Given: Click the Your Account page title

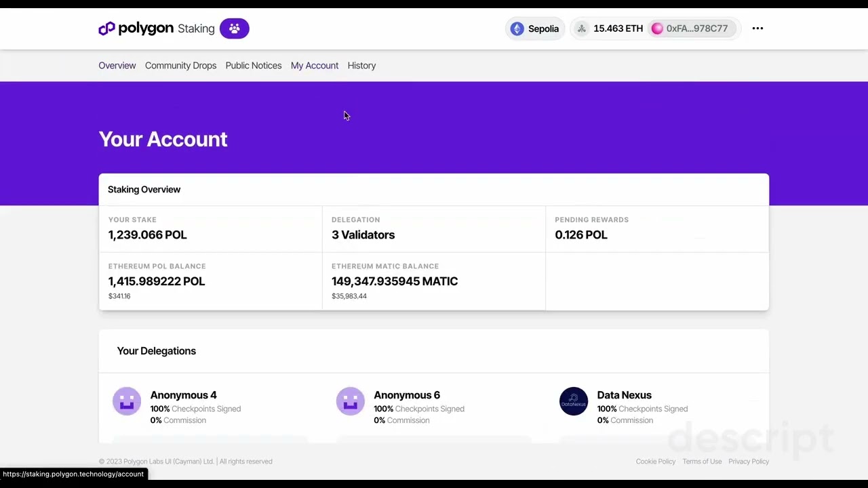Looking at the screenshot, I should click(x=163, y=139).
